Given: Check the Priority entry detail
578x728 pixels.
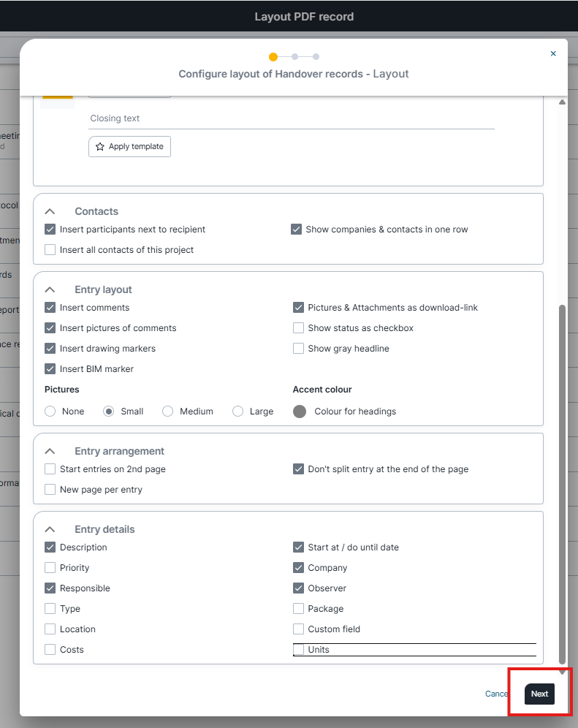Looking at the screenshot, I should (50, 568).
